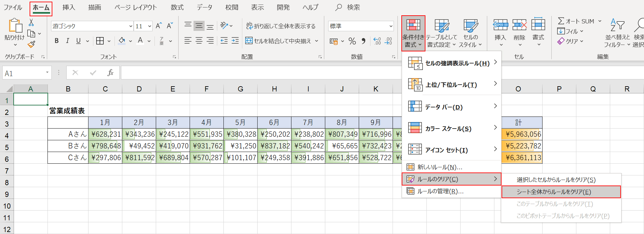The width and height of the screenshot is (644, 234).
Task: Click wrap text button 折り返して全体を表示する
Action: tap(281, 26)
